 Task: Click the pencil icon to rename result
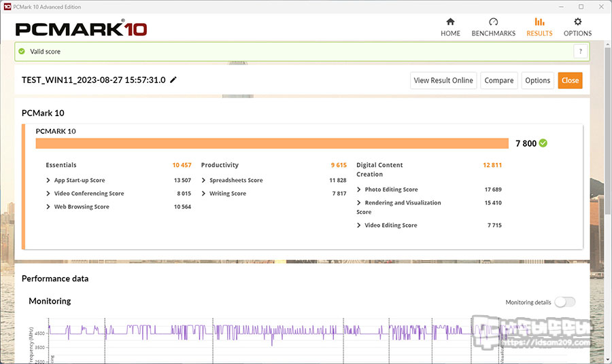tap(173, 79)
